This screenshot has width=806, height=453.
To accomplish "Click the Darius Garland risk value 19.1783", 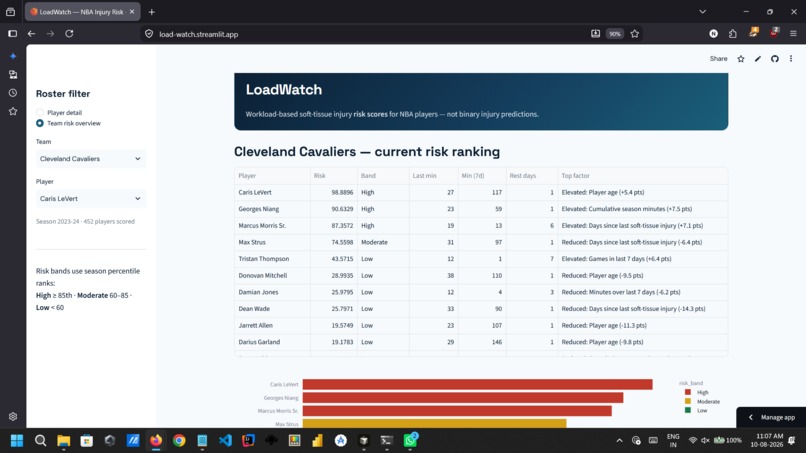I will (334, 342).
